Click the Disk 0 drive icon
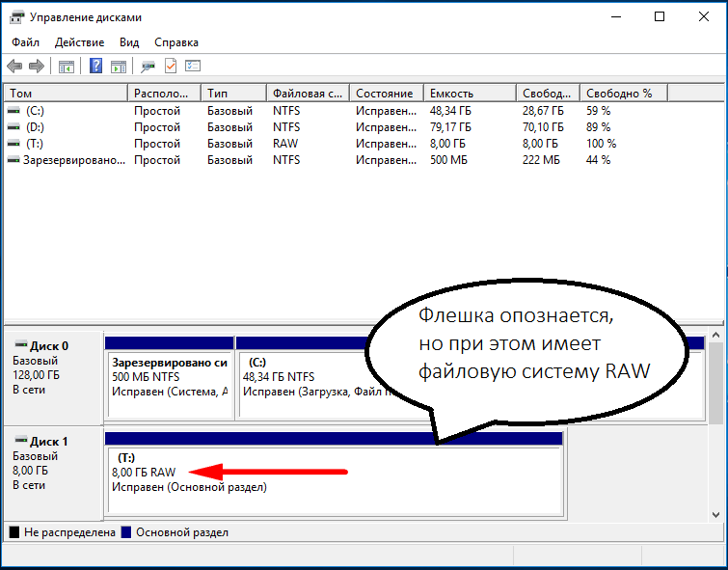The height and width of the screenshot is (570, 728). 21,344
